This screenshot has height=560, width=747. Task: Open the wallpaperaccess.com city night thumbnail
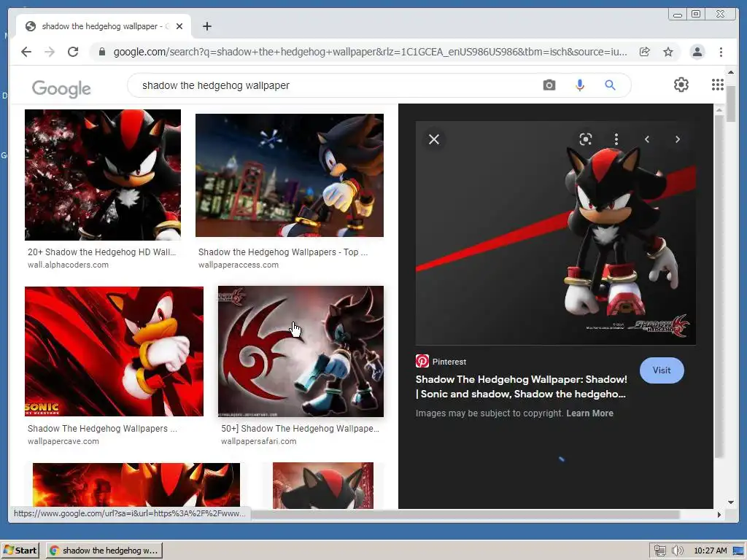(289, 175)
